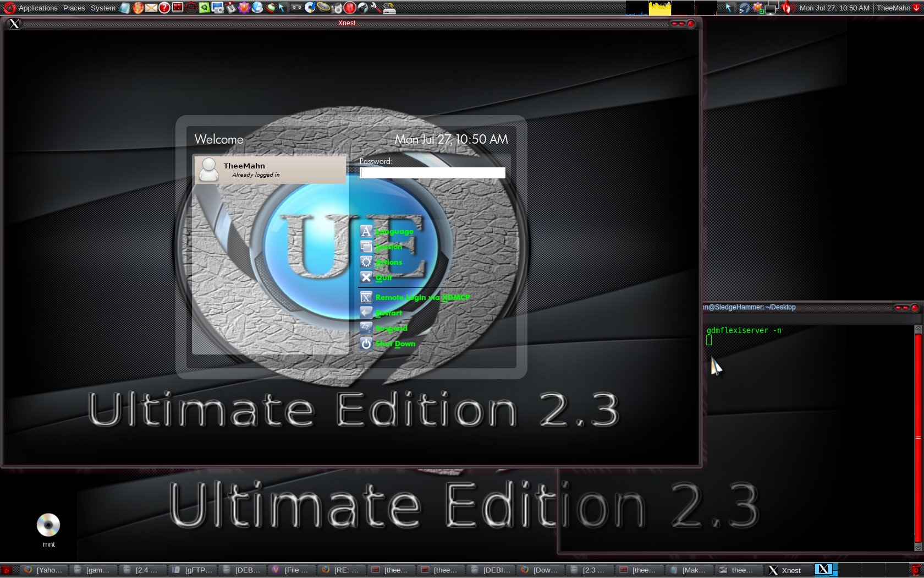The width and height of the screenshot is (924, 578).
Task: Launch the mail envelope icon in top panel
Action: (151, 8)
